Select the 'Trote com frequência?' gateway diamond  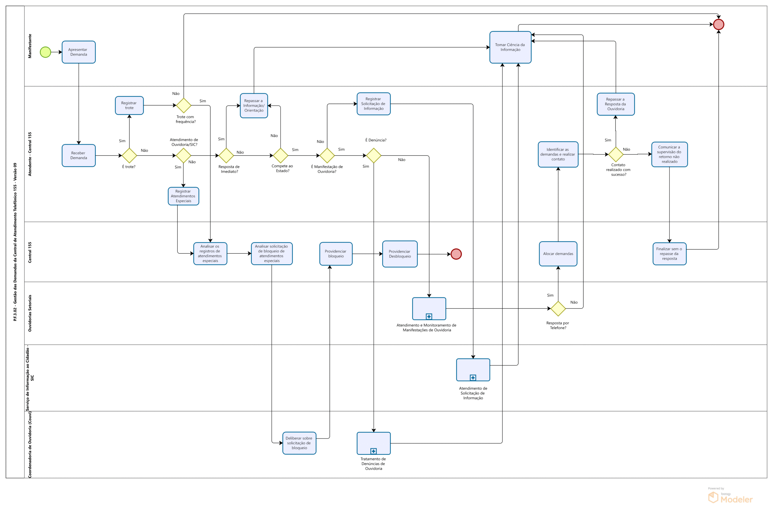(x=183, y=105)
